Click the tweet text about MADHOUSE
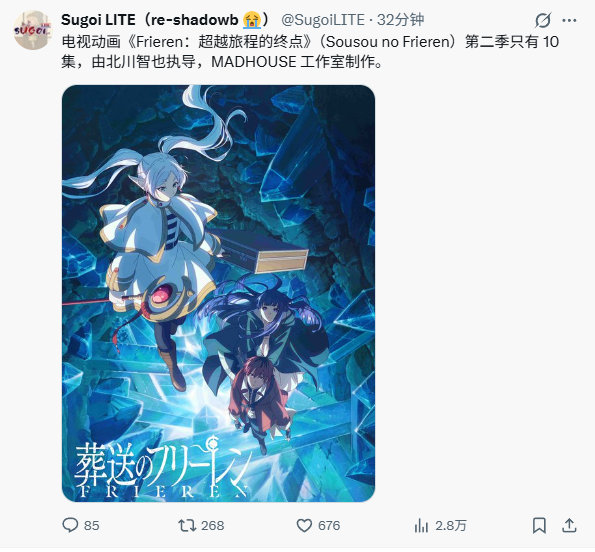595x552 pixels. (x=310, y=52)
